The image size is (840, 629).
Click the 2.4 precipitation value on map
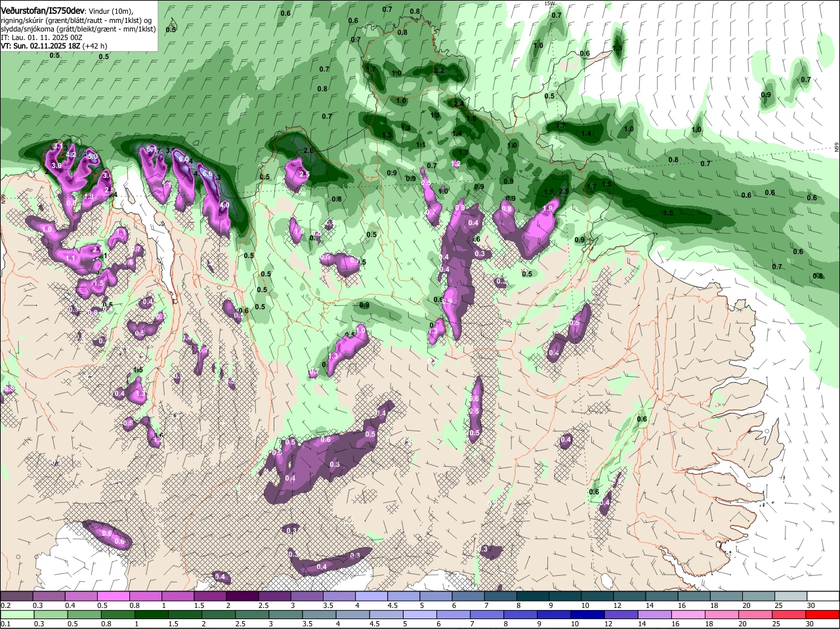[458, 104]
